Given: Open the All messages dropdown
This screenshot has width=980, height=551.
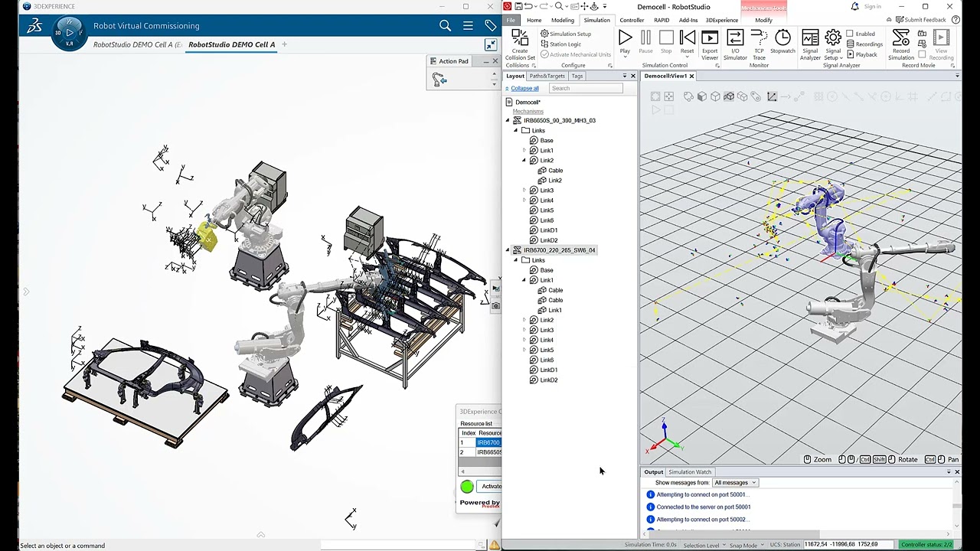Looking at the screenshot, I should pyautogui.click(x=735, y=483).
